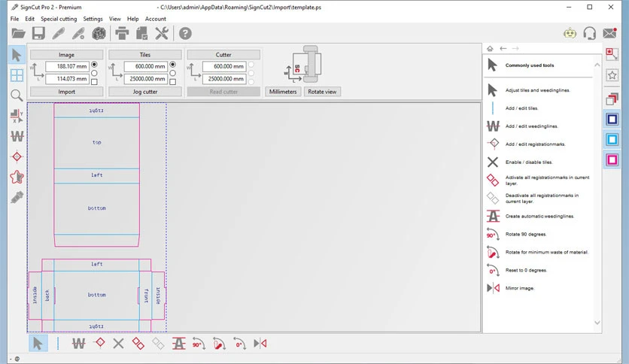
Task: Click the up arrow of help panel scrollbar
Action: pyautogui.click(x=597, y=65)
